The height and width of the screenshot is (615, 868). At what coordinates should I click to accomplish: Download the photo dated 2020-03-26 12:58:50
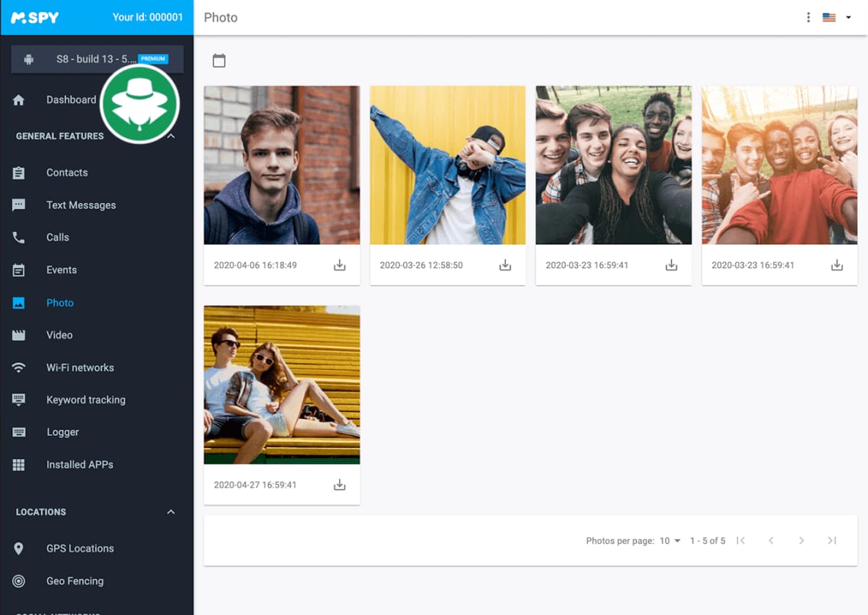[505, 266]
